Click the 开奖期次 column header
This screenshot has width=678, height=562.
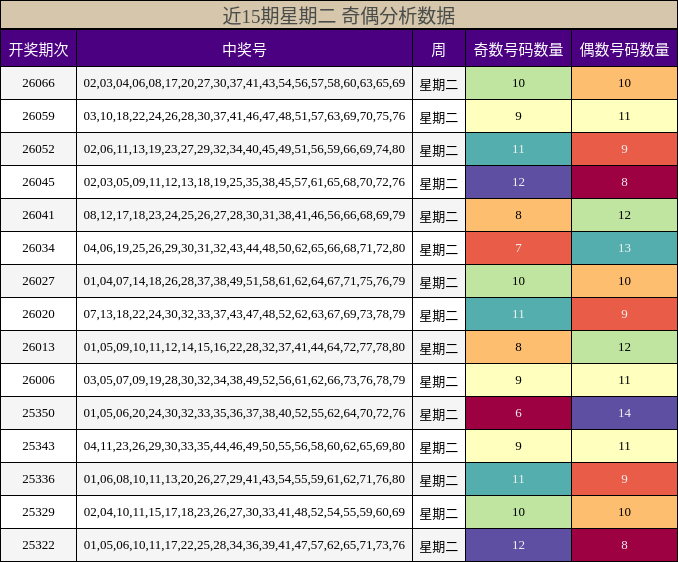click(38, 49)
